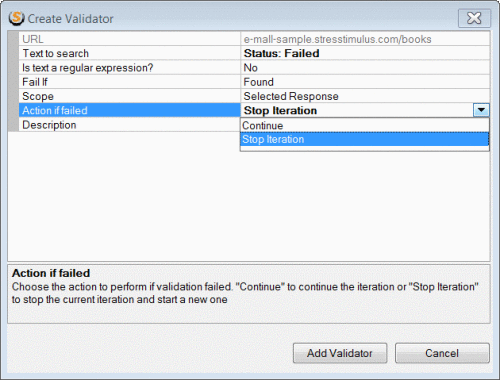
Task: Open the Action if failed dropdown arrow
Action: tap(481, 110)
